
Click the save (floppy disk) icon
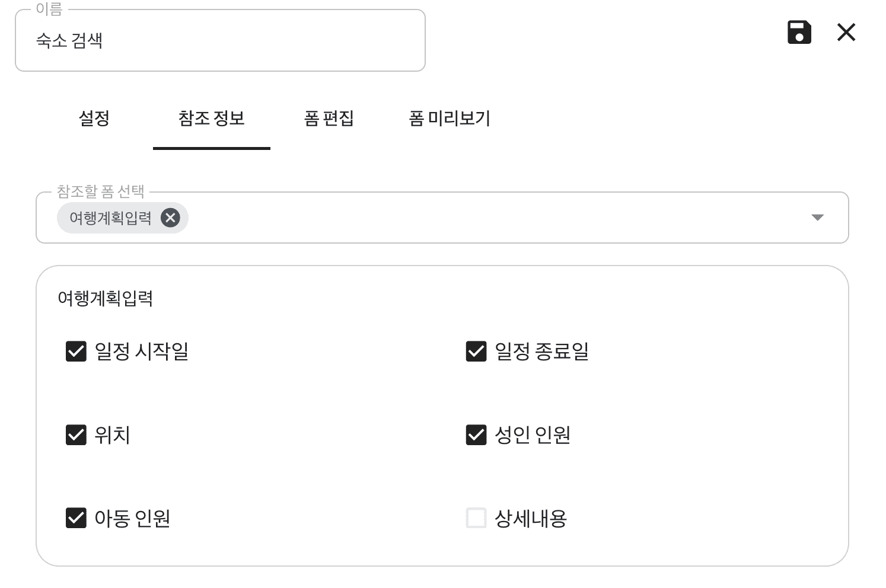tap(799, 32)
